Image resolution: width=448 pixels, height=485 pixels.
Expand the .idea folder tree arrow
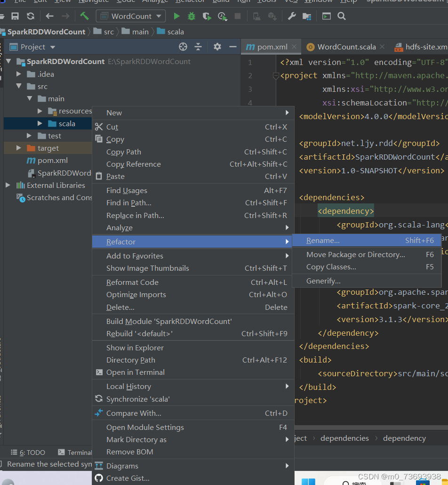point(18,74)
